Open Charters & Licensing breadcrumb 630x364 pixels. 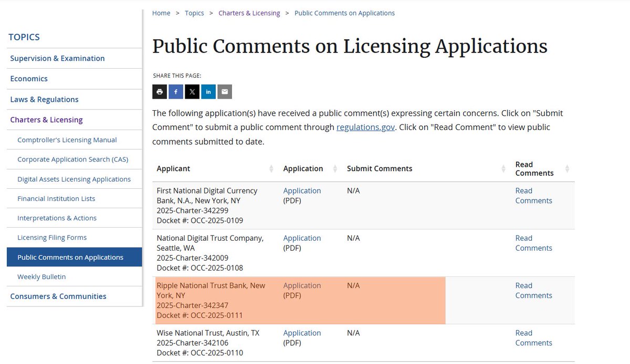tap(249, 13)
